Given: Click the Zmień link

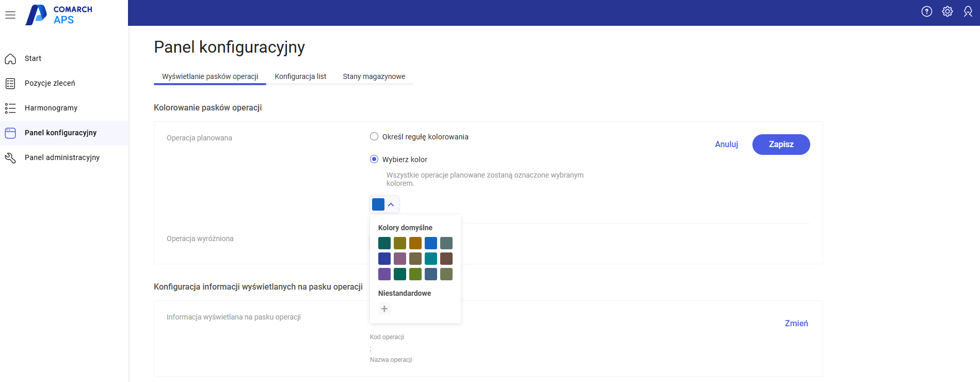Looking at the screenshot, I should coord(796,324).
